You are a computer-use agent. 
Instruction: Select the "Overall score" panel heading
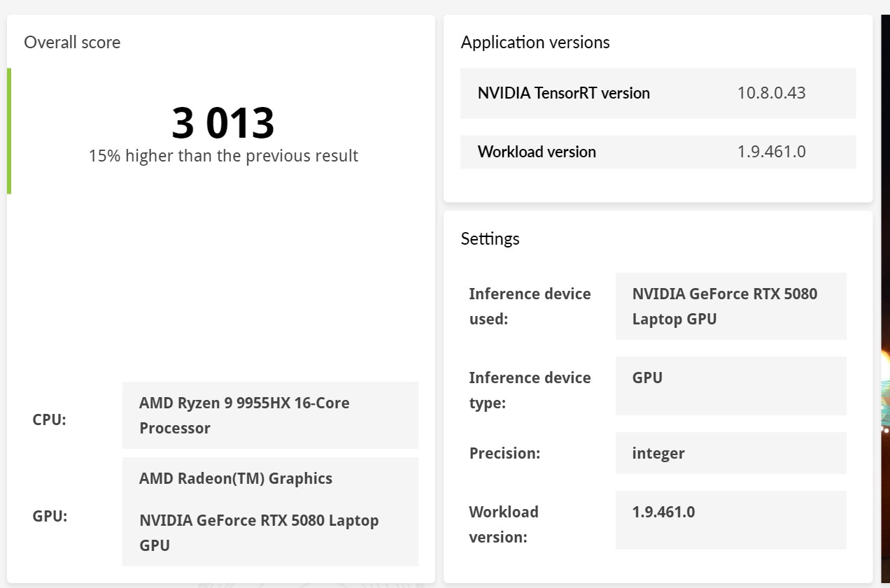[x=72, y=43]
